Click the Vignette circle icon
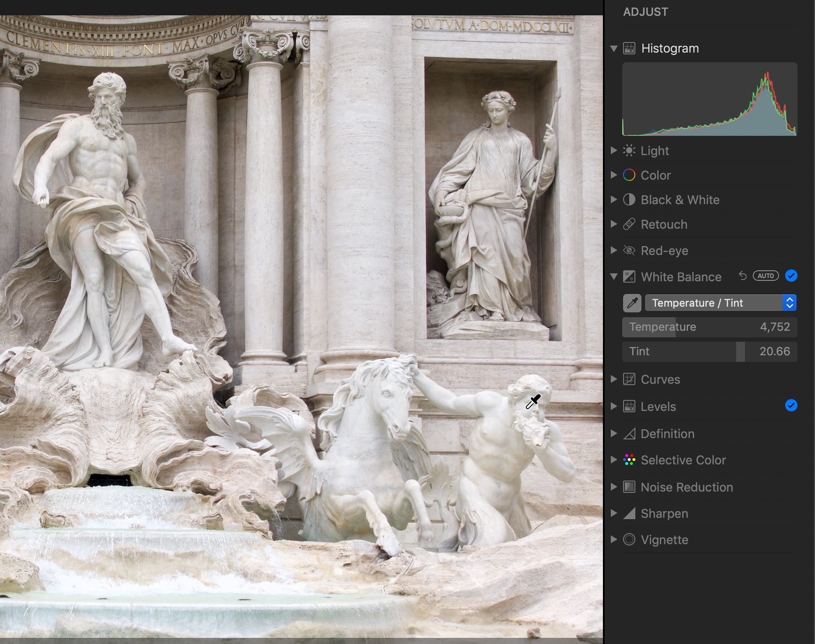The width and height of the screenshot is (815, 644). tap(629, 540)
